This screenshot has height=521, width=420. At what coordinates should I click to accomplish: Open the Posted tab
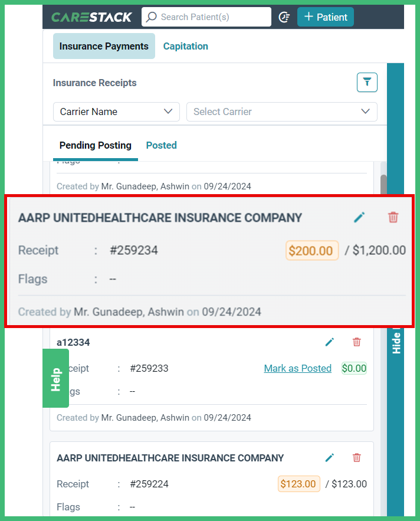point(161,145)
